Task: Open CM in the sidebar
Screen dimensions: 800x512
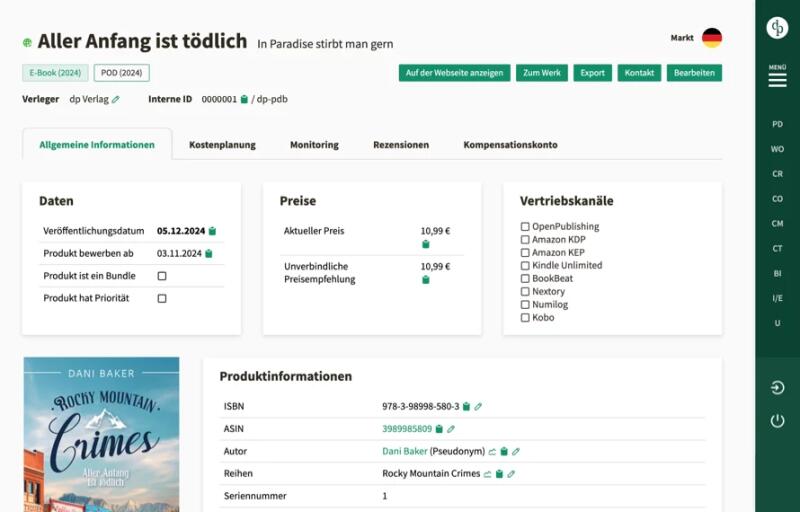Action: click(x=777, y=223)
